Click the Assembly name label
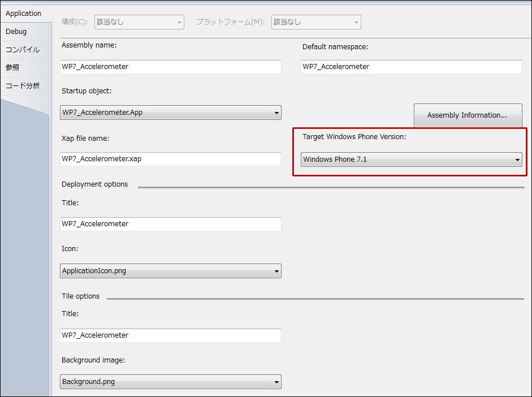 (89, 45)
